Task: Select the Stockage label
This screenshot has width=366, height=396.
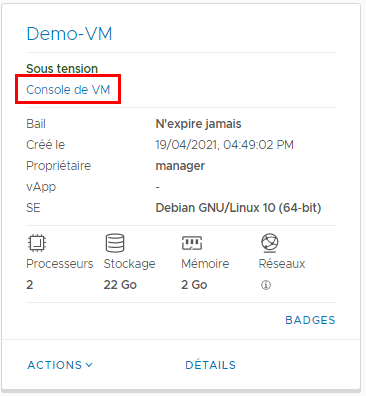Action: [129, 264]
